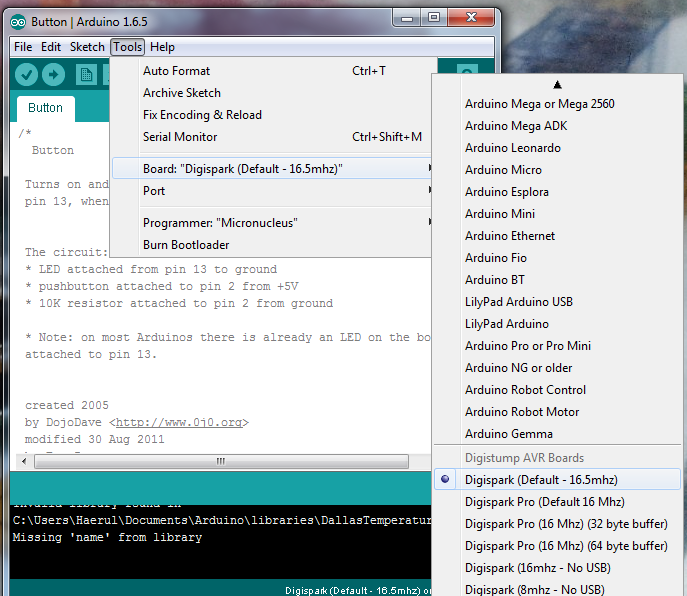Select Burn Bootloader
The width and height of the screenshot is (687, 596).
(x=272, y=245)
